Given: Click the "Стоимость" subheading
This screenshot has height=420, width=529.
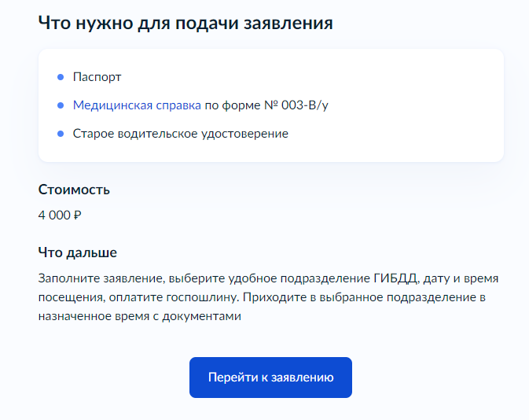Looking at the screenshot, I should point(74,190).
